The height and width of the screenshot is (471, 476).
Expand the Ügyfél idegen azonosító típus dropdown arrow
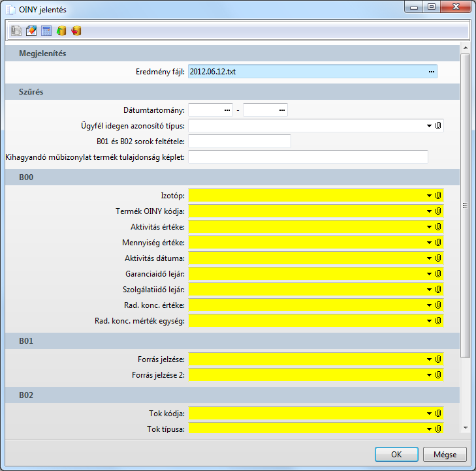pos(429,125)
